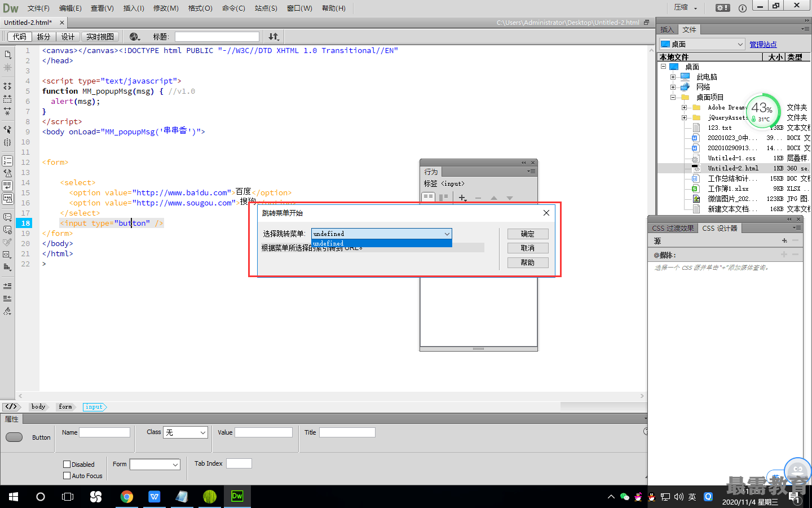812x508 pixels.
Task: Open the 命令(C) menu
Action: pyautogui.click(x=233, y=8)
